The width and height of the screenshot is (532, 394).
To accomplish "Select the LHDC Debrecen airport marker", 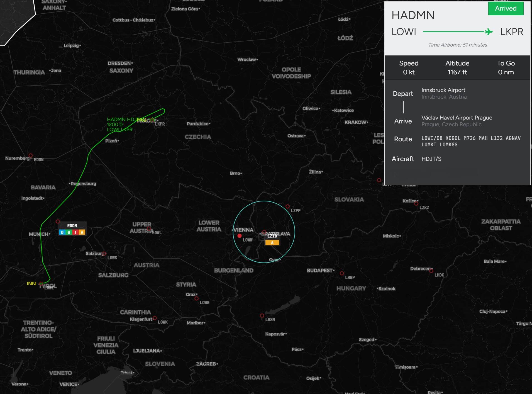I will pyautogui.click(x=431, y=271).
